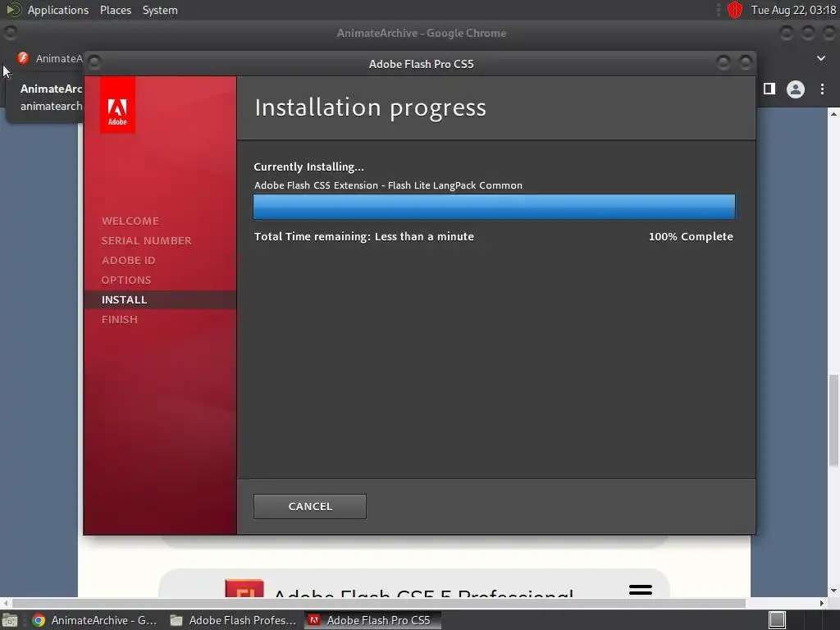Click horizontal scrollbar of Chrome page
This screenshot has width=840, height=630.
[x=379, y=603]
